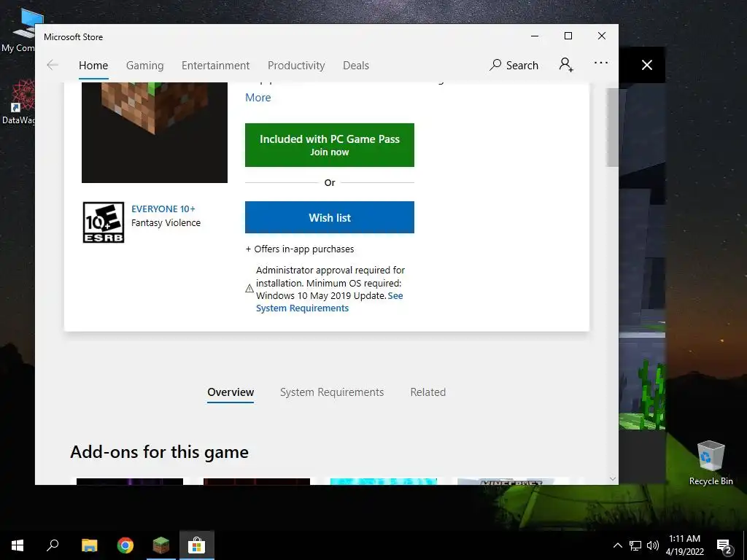The width and height of the screenshot is (747, 560).
Task: Click the Show desktop sliver
Action: click(745, 545)
